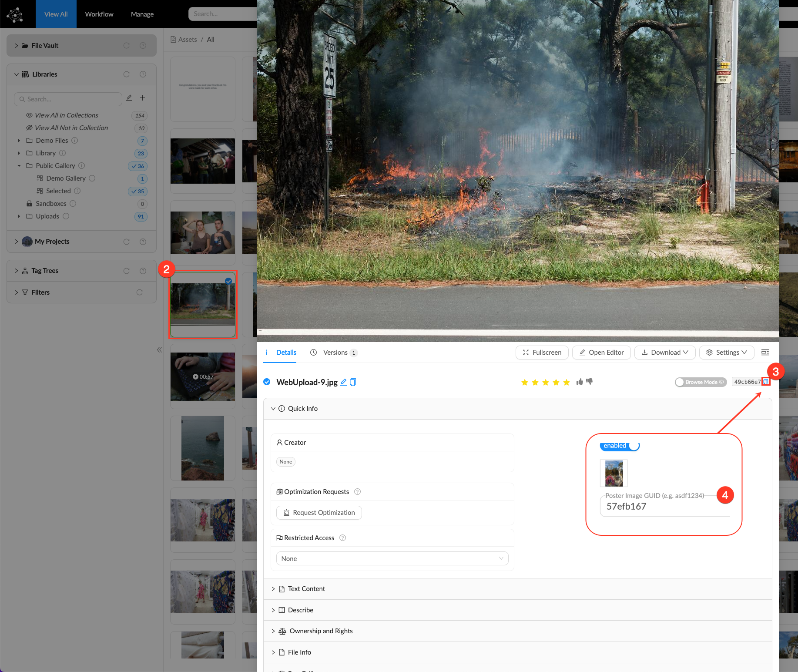Screen dimensions: 798x672
Task: Expand the Ownership and Rights section
Action: [321, 631]
